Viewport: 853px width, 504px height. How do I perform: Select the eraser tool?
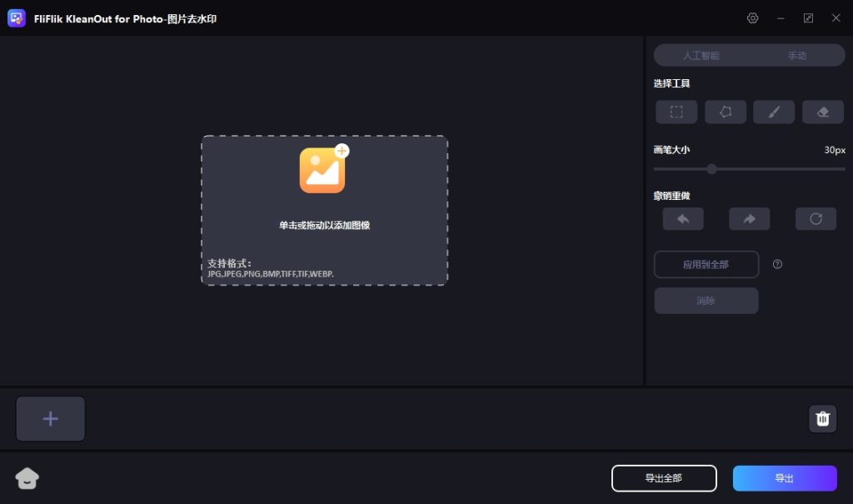coord(823,112)
